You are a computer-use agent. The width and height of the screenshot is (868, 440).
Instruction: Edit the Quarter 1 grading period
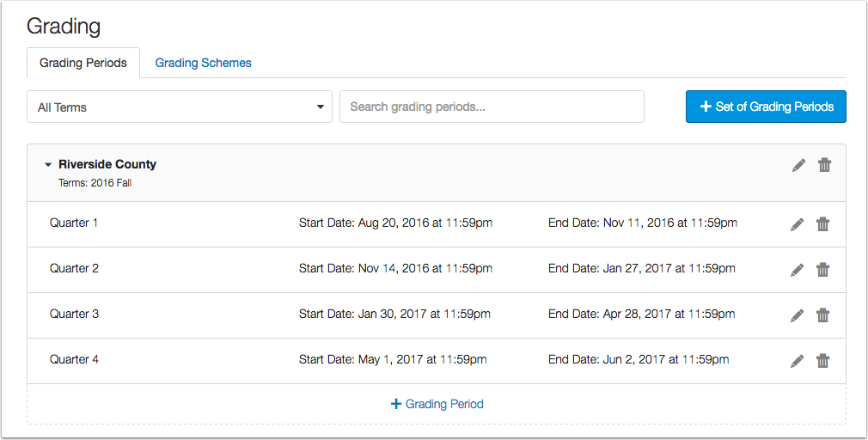797,224
